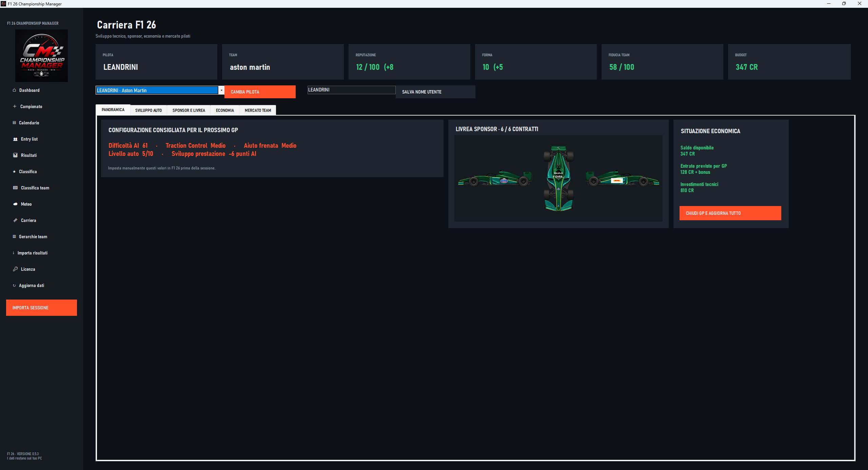Screen dimensions: 868x470
Task: Open the Risultati chart icon
Action: coord(15,155)
